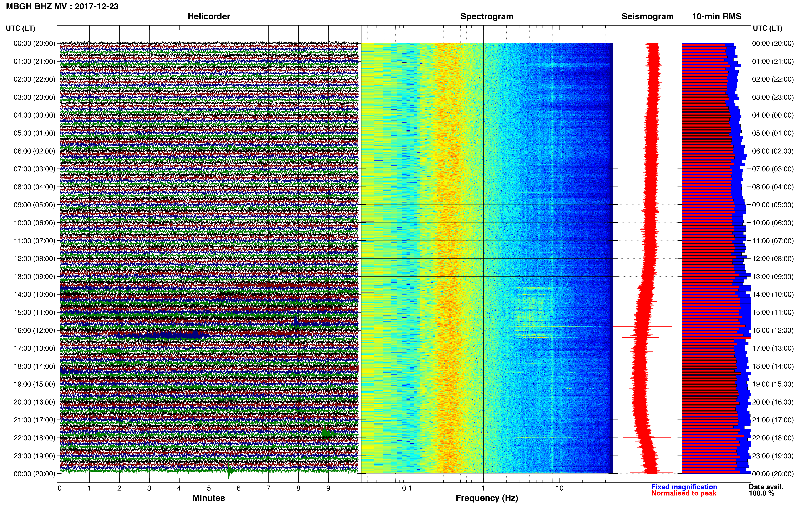812x508 pixels.
Task: Click the Frequency (Hz) axis title
Action: coord(487,498)
